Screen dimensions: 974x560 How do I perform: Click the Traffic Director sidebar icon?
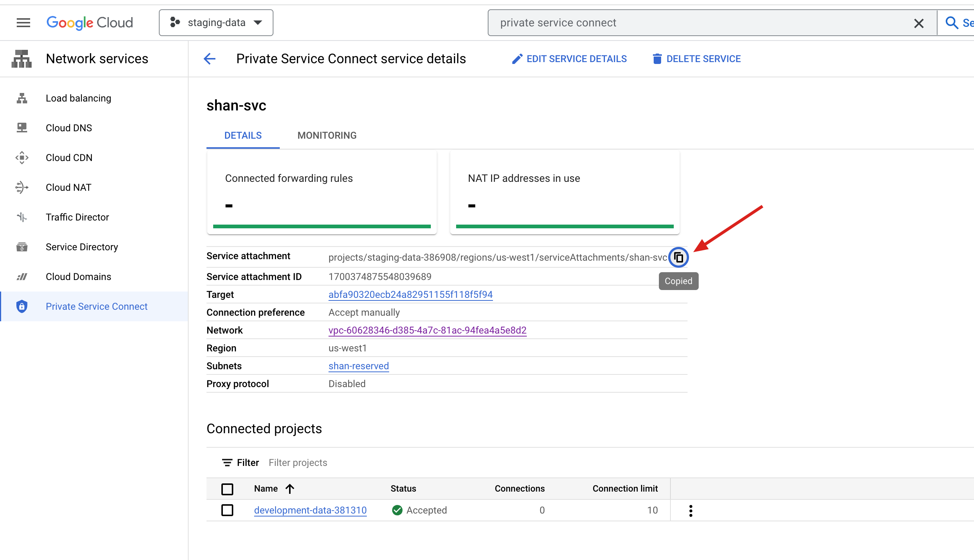22,217
